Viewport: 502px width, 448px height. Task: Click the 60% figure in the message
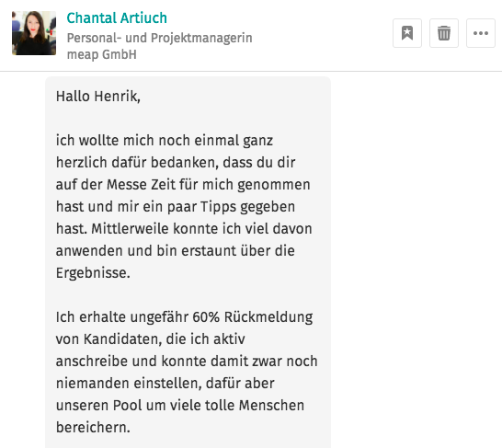(206, 317)
